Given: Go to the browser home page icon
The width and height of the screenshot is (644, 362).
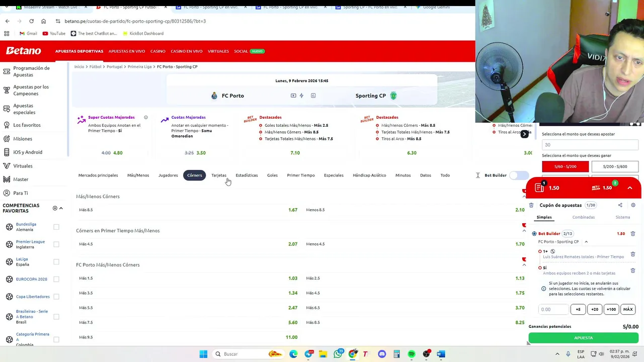Looking at the screenshot, I should (43, 21).
